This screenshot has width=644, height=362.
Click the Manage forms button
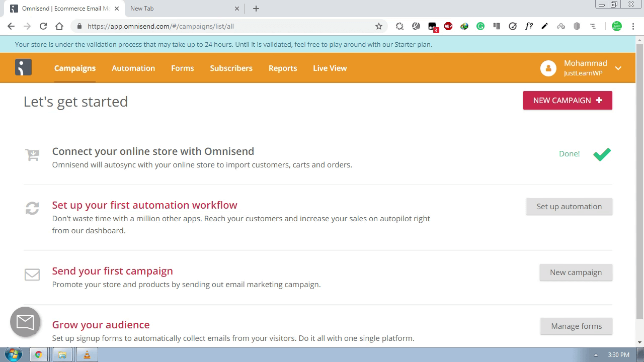[x=576, y=326]
